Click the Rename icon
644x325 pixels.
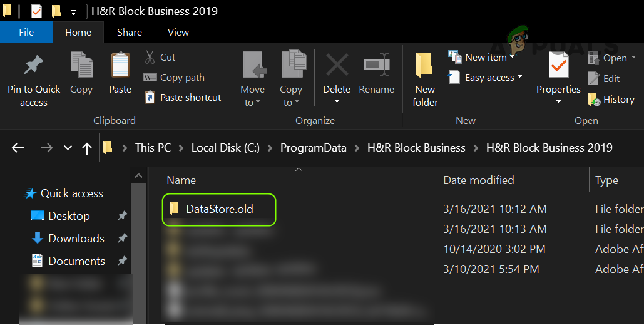[376, 66]
